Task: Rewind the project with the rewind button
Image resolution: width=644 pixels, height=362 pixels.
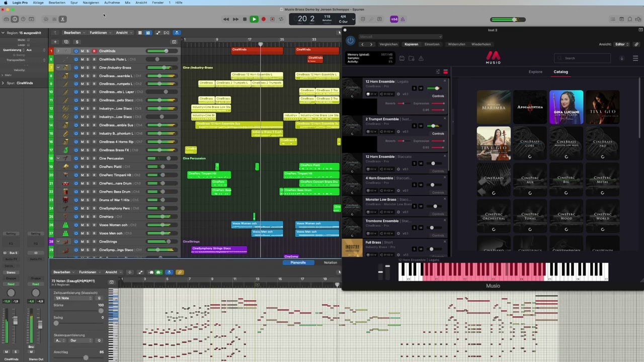Action: (226, 19)
